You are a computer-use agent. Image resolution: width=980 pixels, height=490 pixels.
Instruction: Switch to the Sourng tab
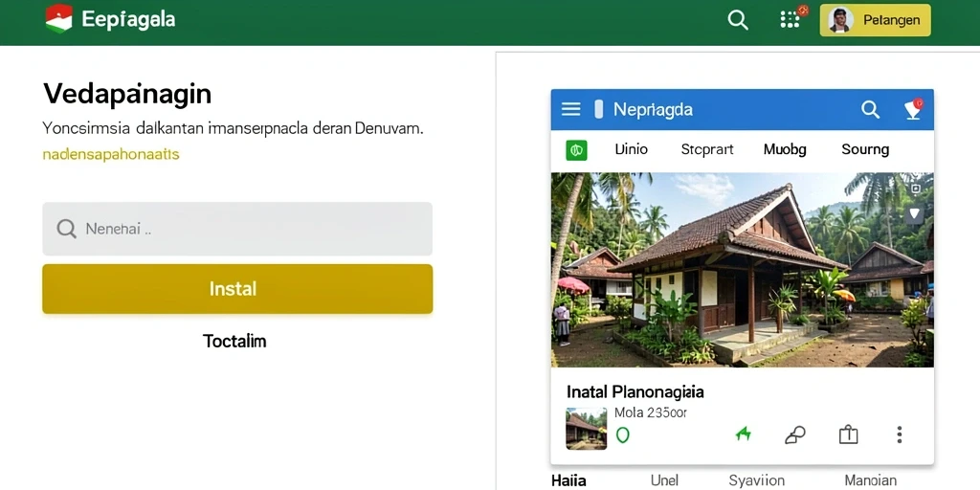(x=865, y=150)
